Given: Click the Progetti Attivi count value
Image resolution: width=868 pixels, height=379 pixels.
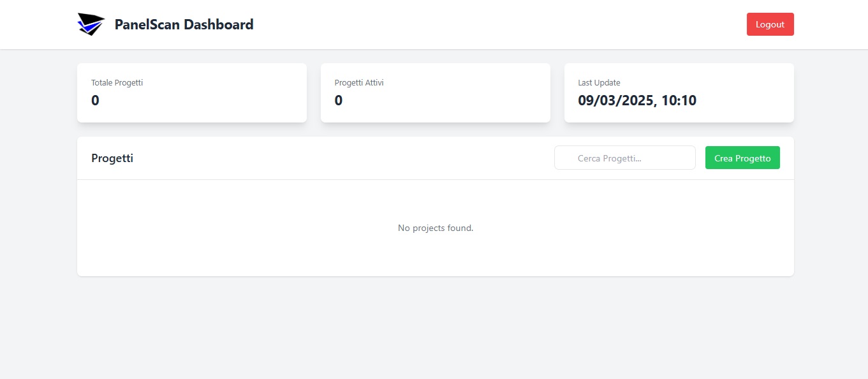Looking at the screenshot, I should tap(339, 100).
